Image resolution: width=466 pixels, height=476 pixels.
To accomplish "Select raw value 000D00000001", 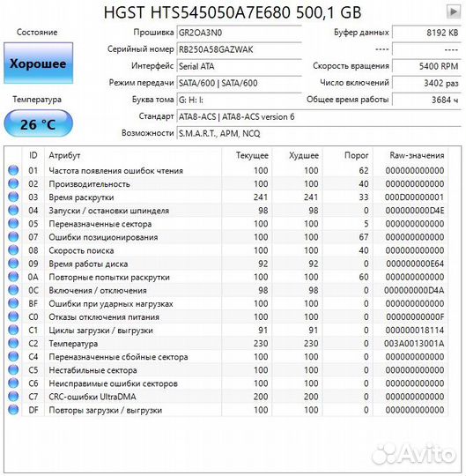I will coord(414,197).
